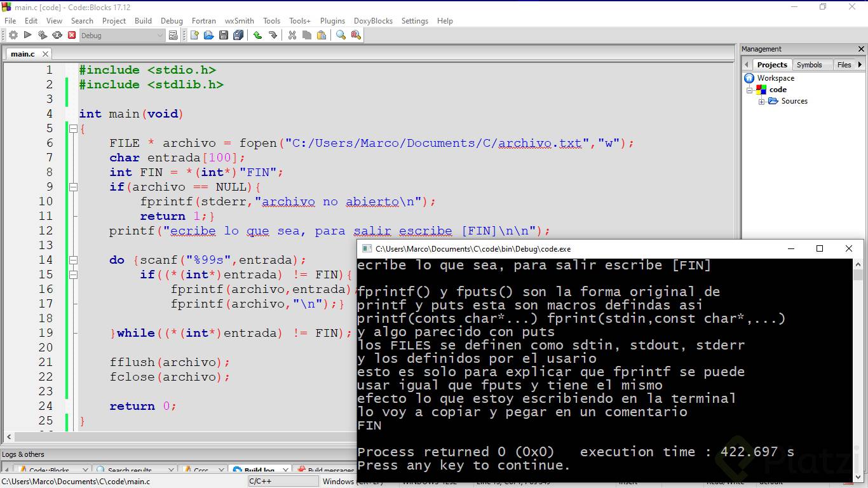Click the Find magnifier icon
The image size is (868, 488).
(x=341, y=36)
